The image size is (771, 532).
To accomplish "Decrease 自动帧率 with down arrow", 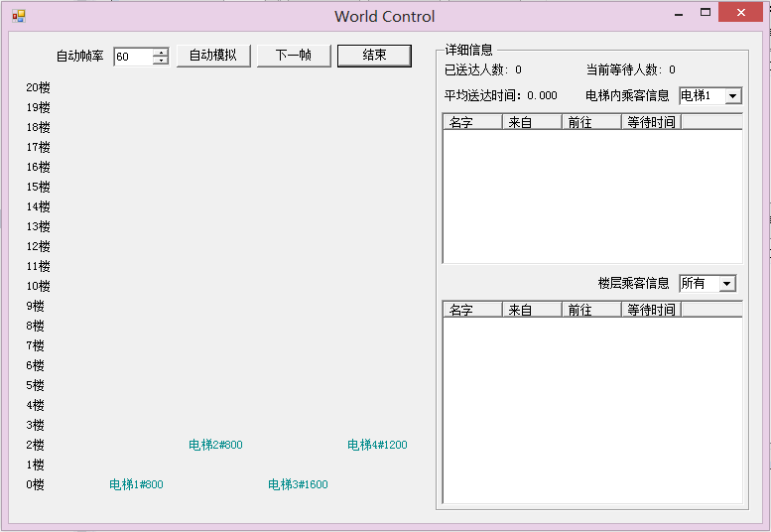I will (x=161, y=61).
